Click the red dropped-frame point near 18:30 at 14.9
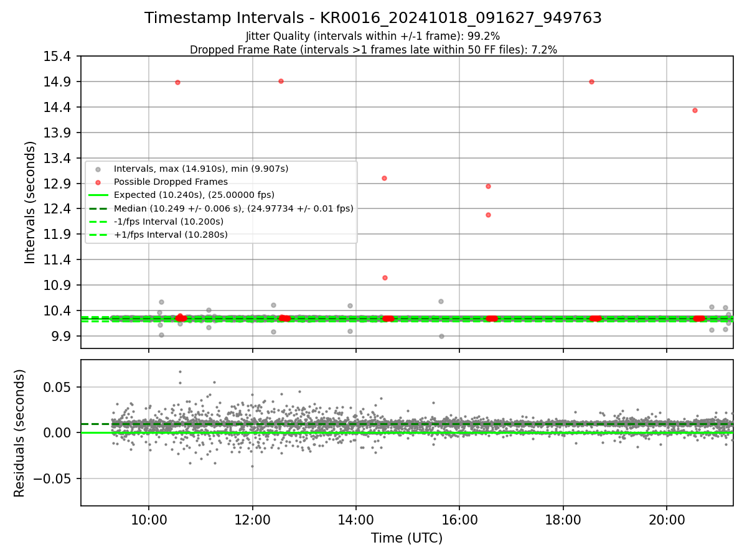 coord(591,82)
